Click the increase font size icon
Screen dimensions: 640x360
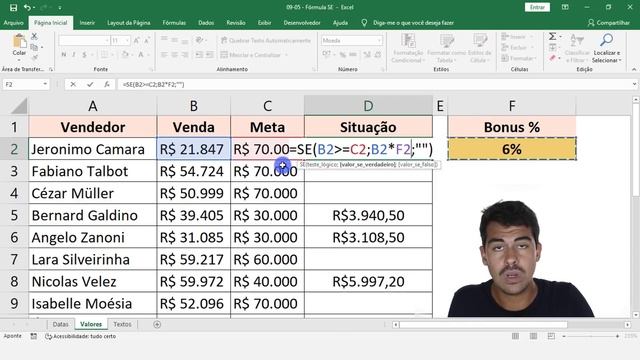[x=137, y=40]
